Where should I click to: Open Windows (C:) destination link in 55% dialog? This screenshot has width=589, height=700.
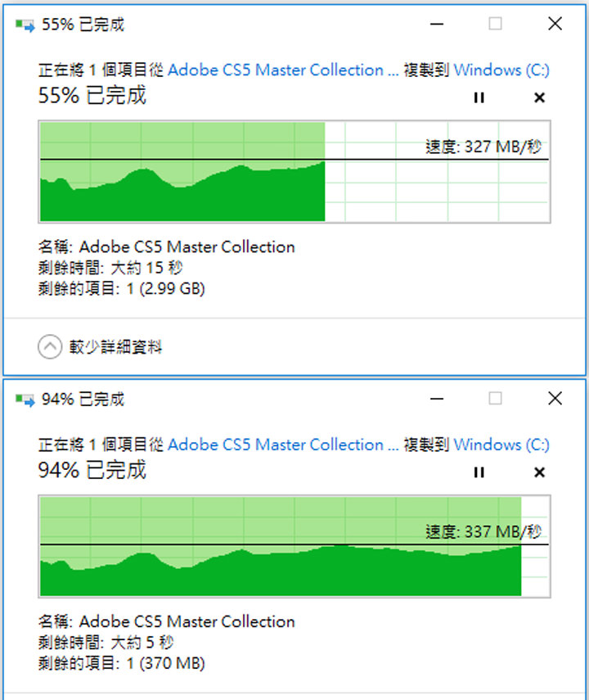pyautogui.click(x=501, y=70)
